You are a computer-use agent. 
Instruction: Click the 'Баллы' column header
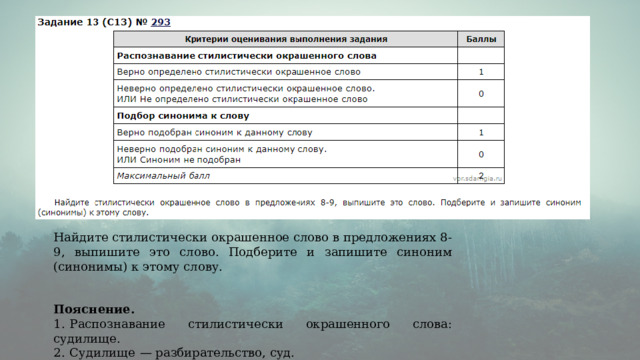481,39
